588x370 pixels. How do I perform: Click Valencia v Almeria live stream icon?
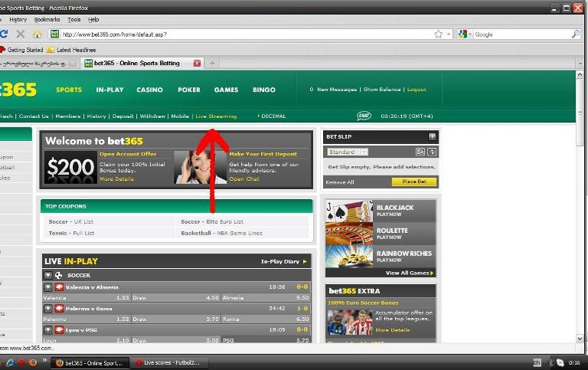(59, 287)
